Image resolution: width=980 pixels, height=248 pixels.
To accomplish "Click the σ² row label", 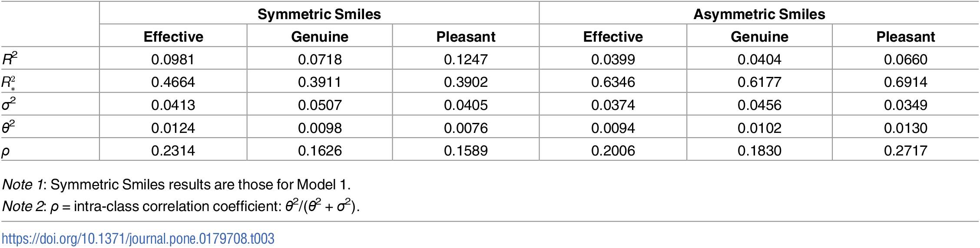I will point(9,105).
